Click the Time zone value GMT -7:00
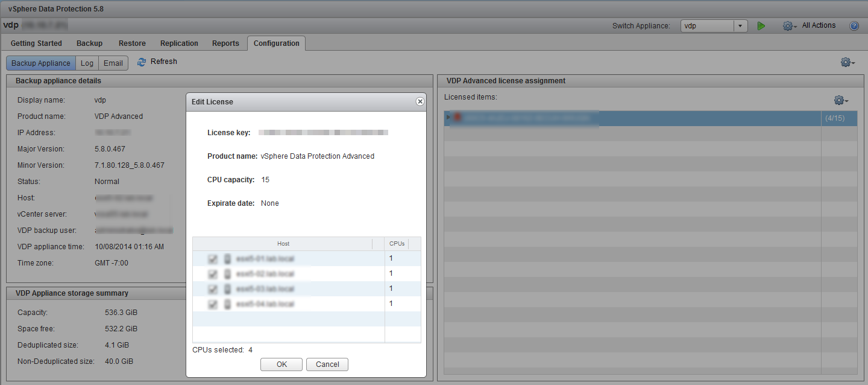The image size is (868, 385). (x=112, y=263)
